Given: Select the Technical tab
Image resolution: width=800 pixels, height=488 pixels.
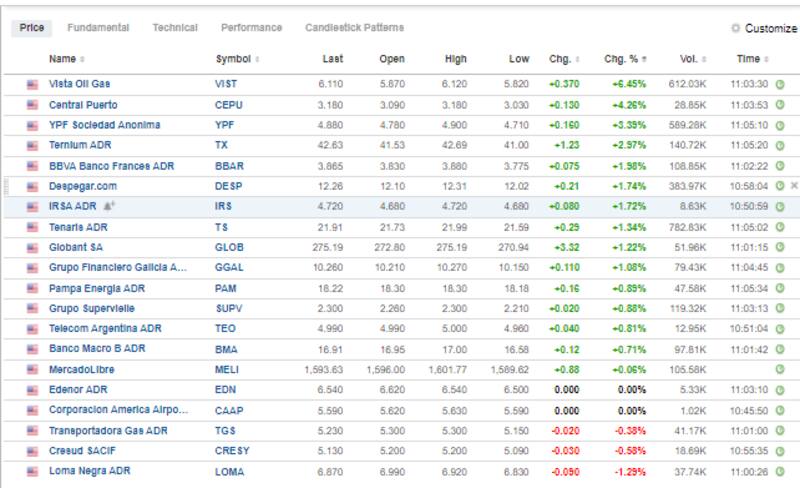Looking at the screenshot, I should point(175,28).
